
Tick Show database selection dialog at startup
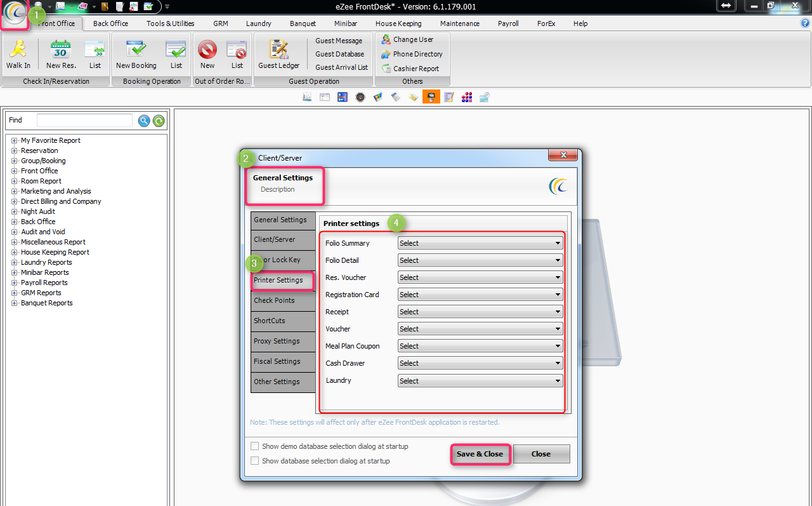click(255, 461)
